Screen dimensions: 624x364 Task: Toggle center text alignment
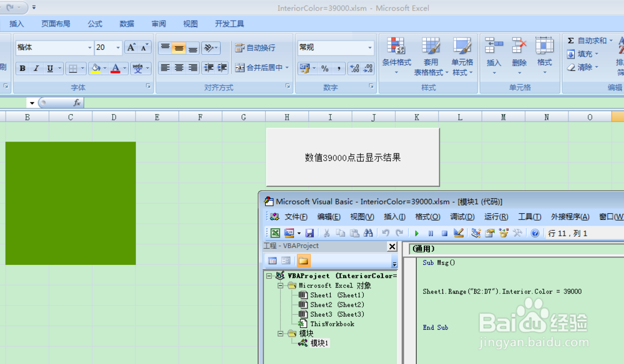179,68
